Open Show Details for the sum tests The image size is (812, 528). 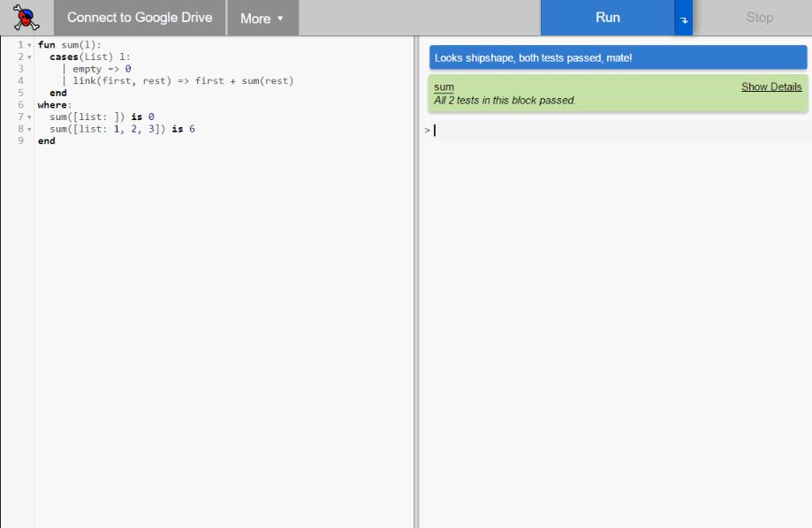click(x=771, y=87)
